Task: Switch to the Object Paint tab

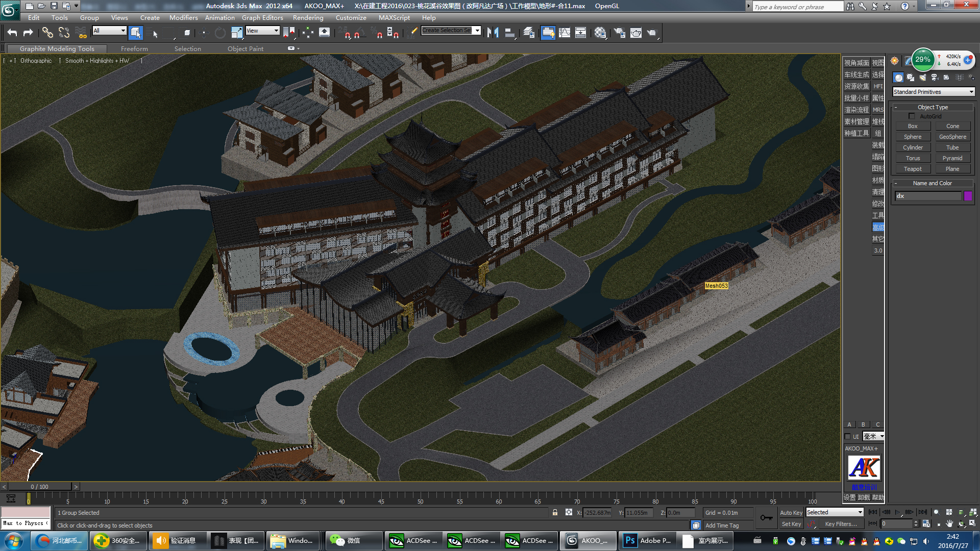Action: (x=246, y=48)
